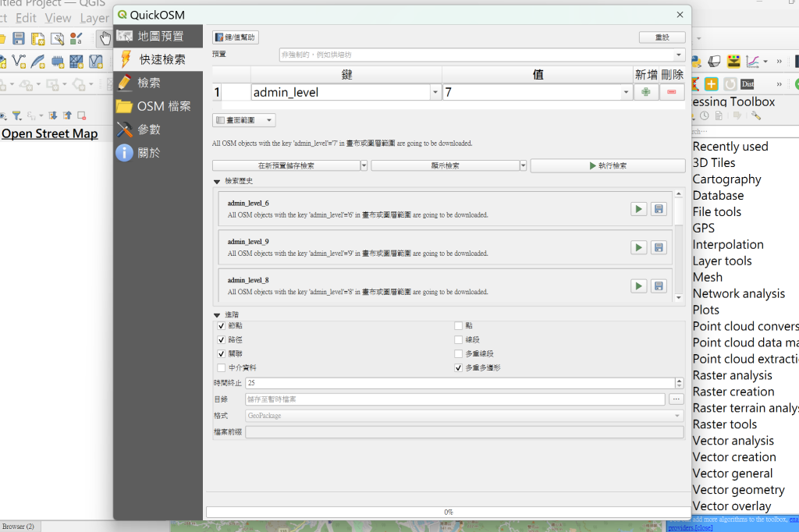Collapse the 檢索歷史 section

pos(217,182)
